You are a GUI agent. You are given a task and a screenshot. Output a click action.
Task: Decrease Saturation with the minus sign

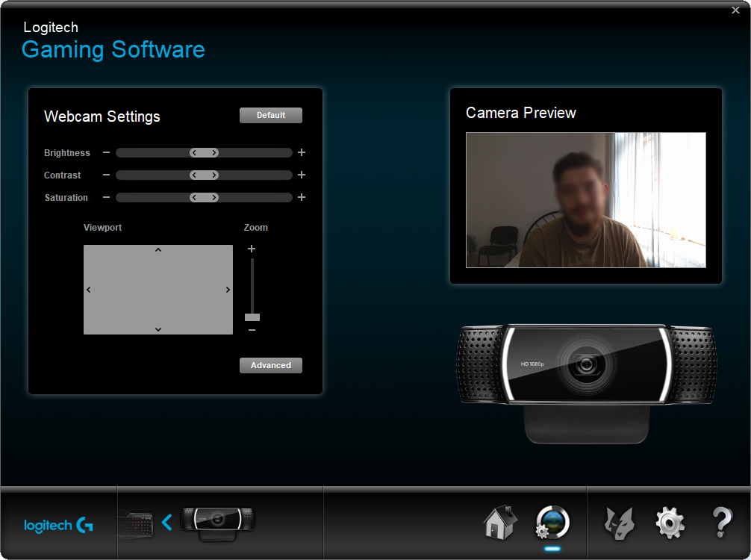(106, 197)
